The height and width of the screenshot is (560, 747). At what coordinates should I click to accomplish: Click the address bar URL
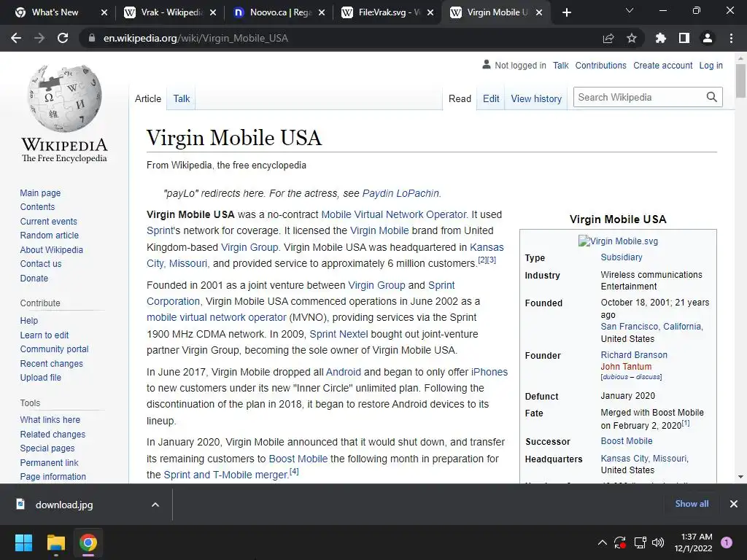coord(196,38)
